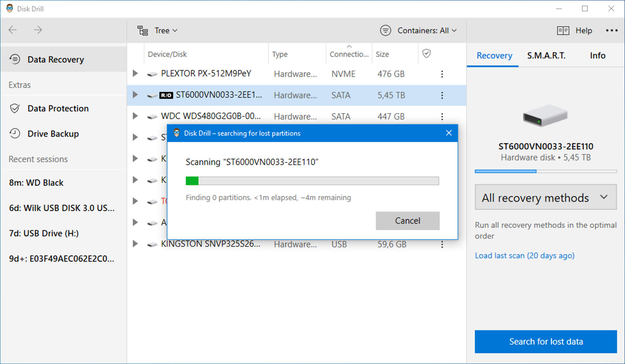Open recent session 6d: Wilk USB DISK 3.0
625x364 pixels.
coord(62,208)
